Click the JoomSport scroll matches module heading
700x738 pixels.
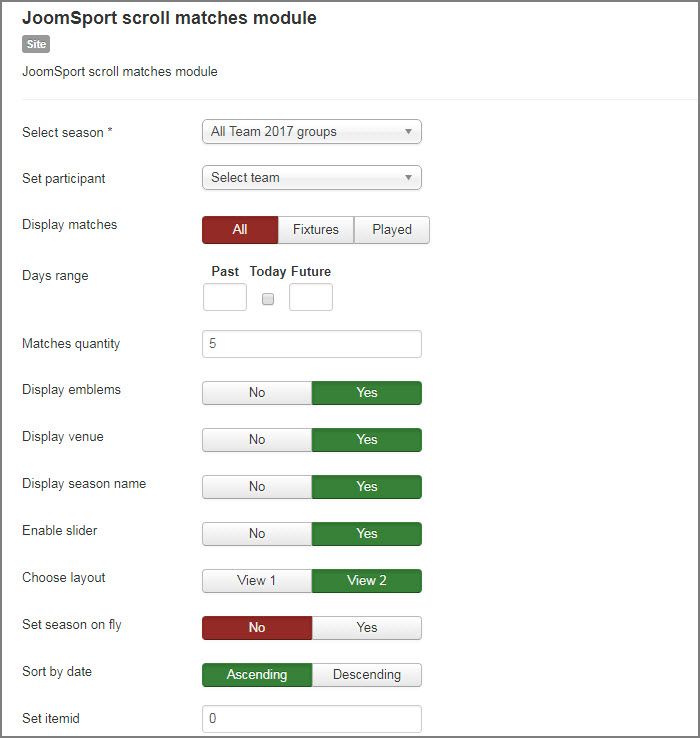click(169, 18)
